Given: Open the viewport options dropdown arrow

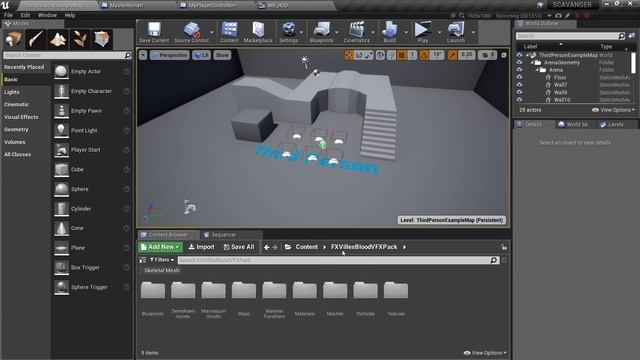Looking at the screenshot, I should click(143, 55).
